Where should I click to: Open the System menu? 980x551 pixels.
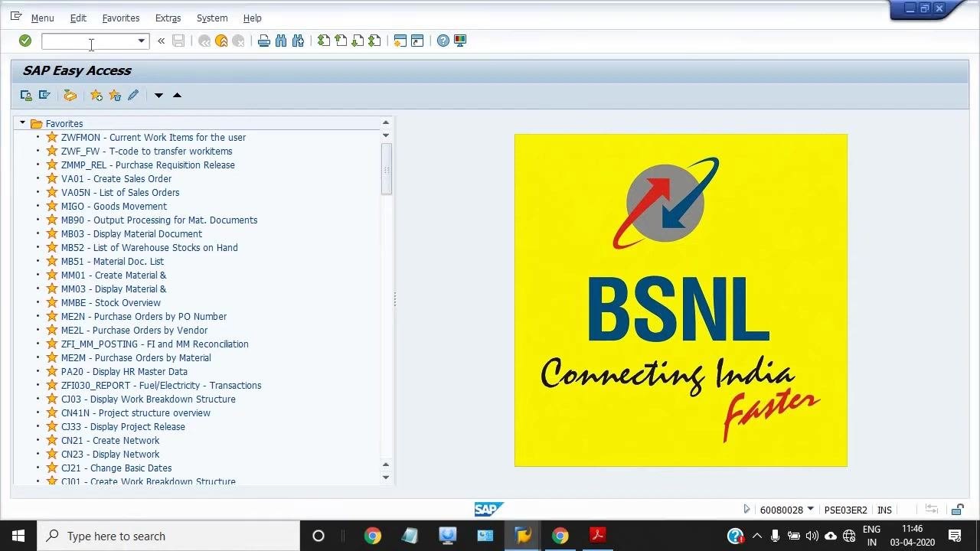pos(212,18)
